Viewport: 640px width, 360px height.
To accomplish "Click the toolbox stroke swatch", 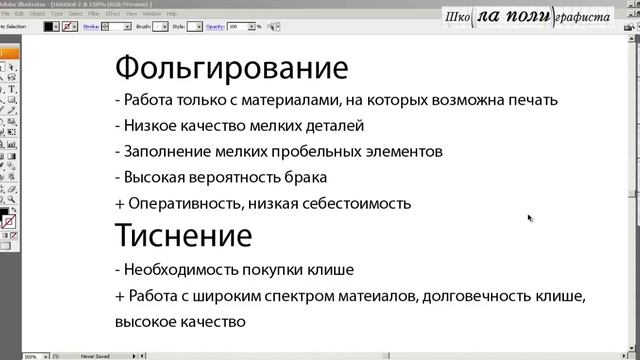I will pos(9,222).
